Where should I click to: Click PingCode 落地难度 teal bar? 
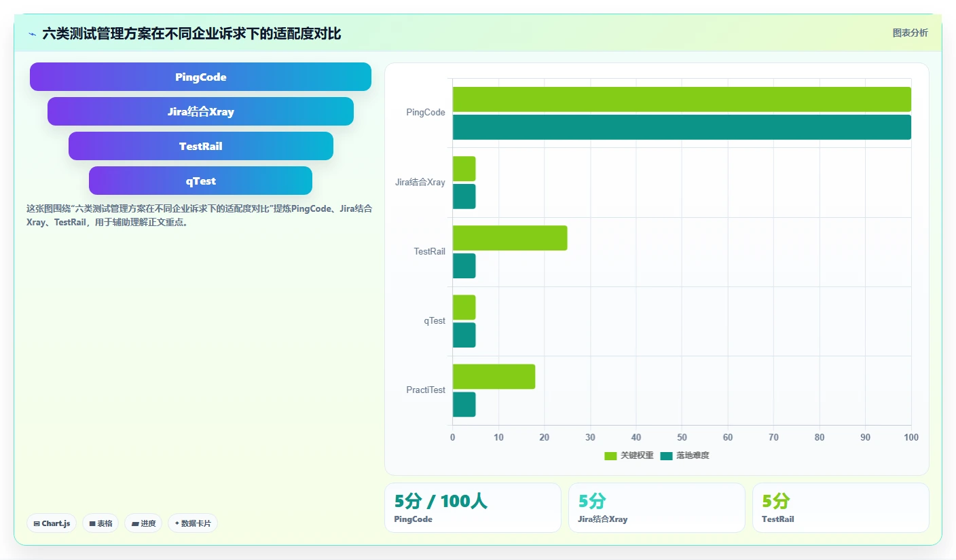[x=682, y=127]
